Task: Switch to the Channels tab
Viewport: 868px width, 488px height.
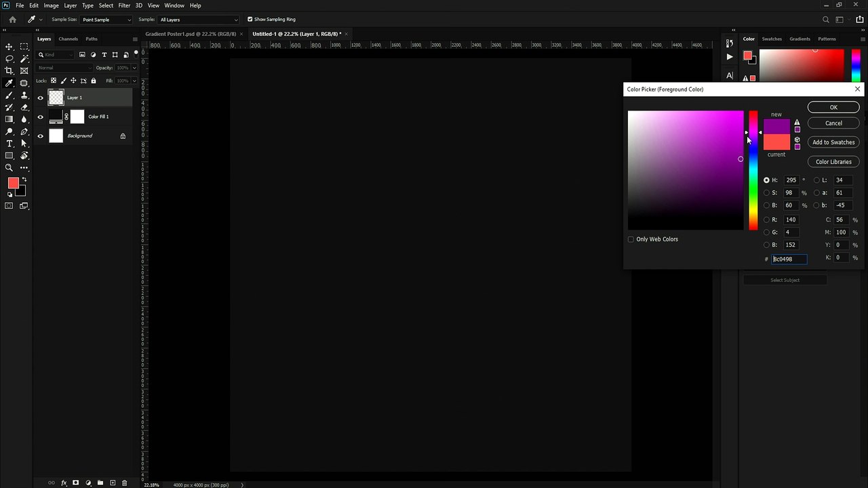Action: 68,39
